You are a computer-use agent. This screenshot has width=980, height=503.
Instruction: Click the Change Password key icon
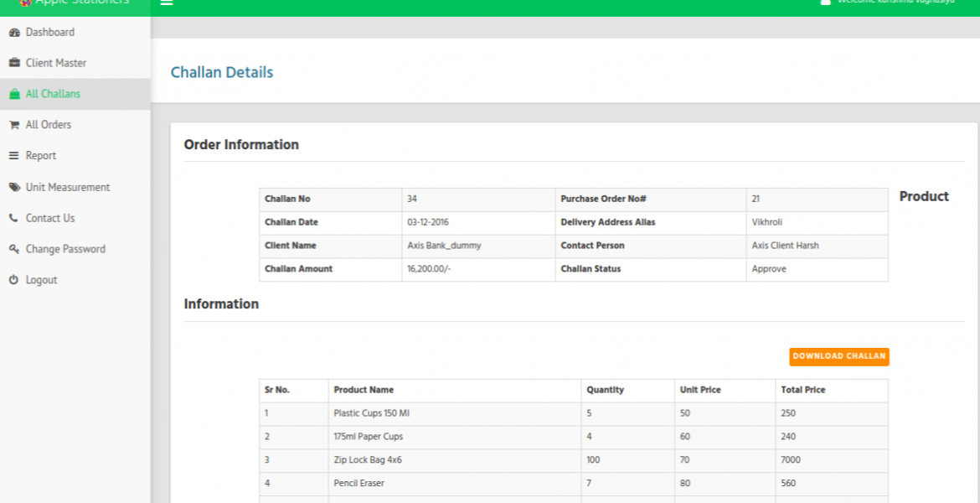(13, 249)
